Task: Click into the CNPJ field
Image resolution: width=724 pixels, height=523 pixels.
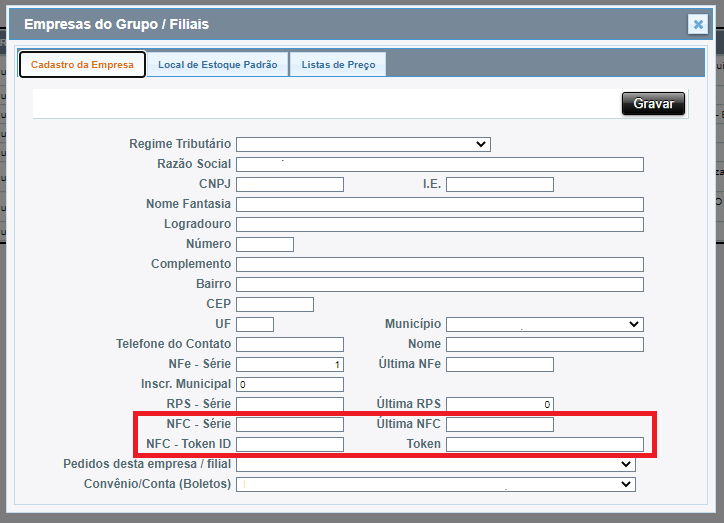Action: [290, 184]
